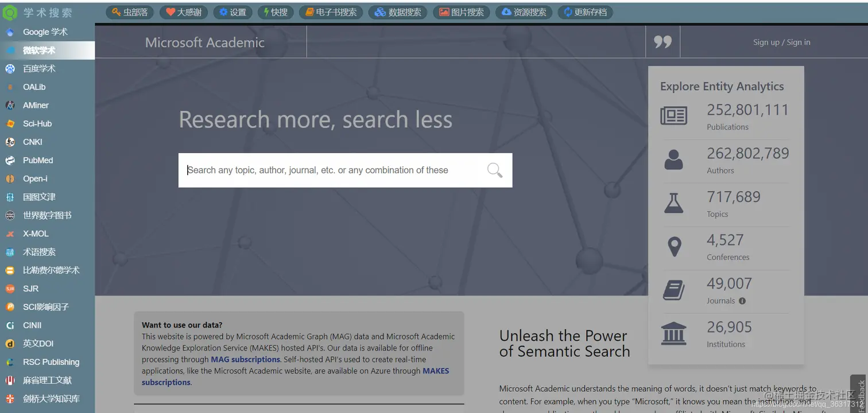
Task: Choose 比勒费尔德学术 in the sidebar
Action: click(x=47, y=270)
